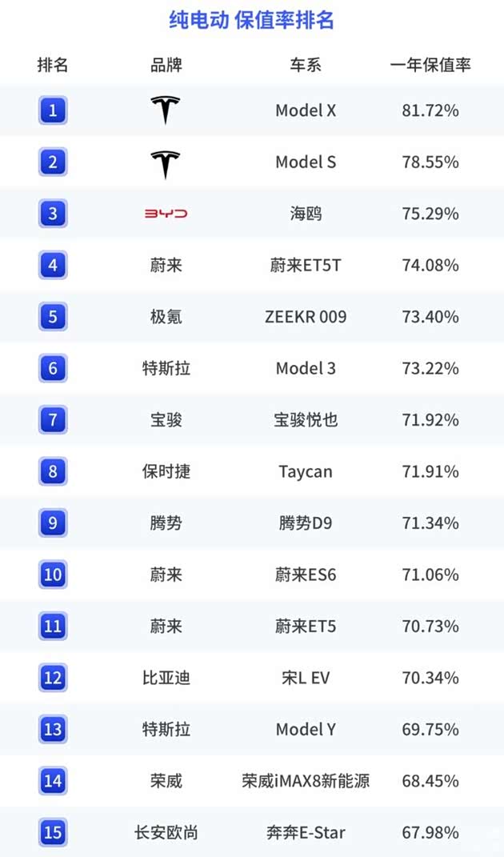Viewport: 504px width, 857px height.
Task: Click the 蔚来ET5T model name
Action: [306, 265]
